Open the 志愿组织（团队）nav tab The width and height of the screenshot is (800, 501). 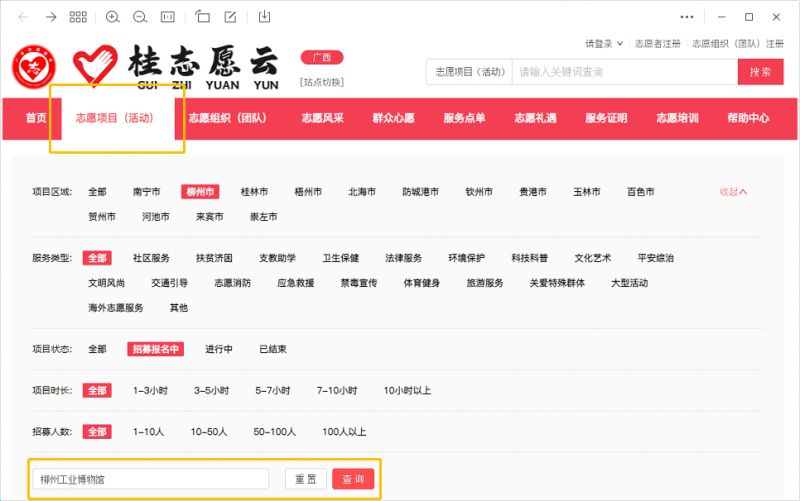pos(228,118)
